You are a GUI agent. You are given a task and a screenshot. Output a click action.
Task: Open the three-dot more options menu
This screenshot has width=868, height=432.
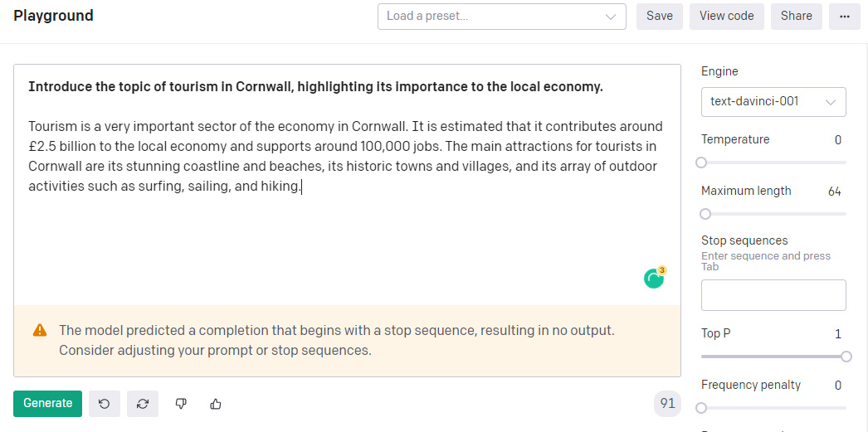click(844, 17)
